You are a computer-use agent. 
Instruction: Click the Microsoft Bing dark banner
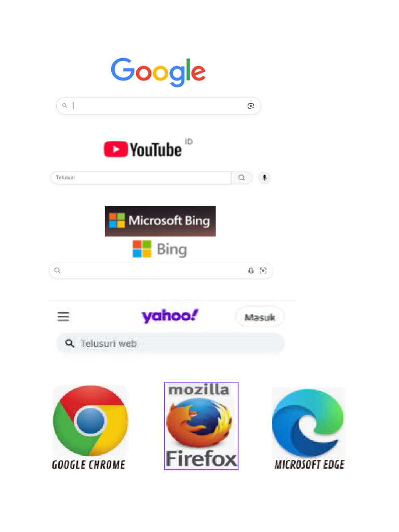(160, 221)
